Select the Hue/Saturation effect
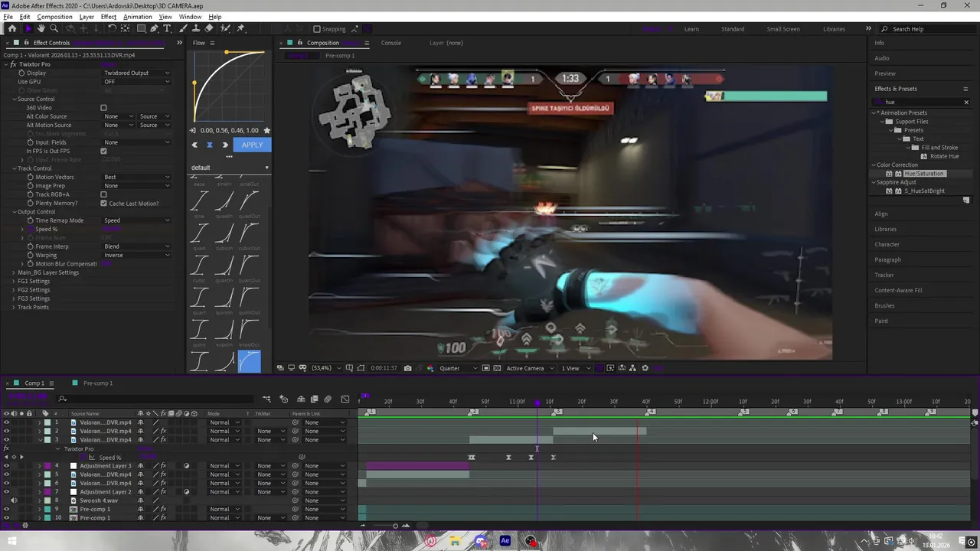 click(x=924, y=174)
